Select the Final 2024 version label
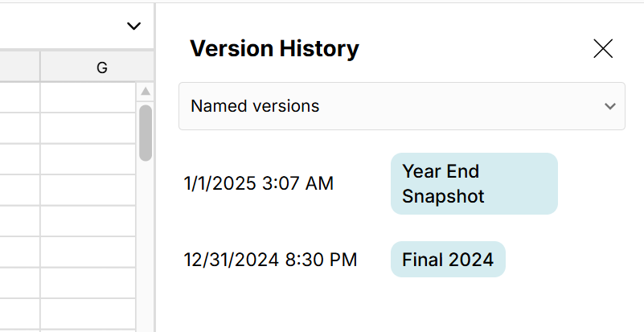This screenshot has height=332, width=644. click(x=448, y=260)
